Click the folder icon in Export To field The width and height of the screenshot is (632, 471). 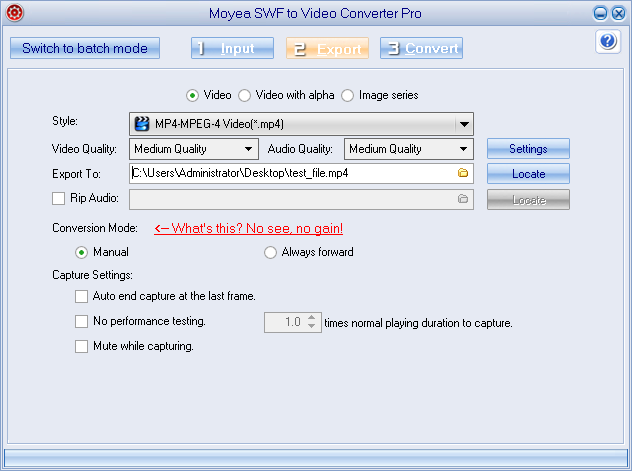[x=463, y=173]
